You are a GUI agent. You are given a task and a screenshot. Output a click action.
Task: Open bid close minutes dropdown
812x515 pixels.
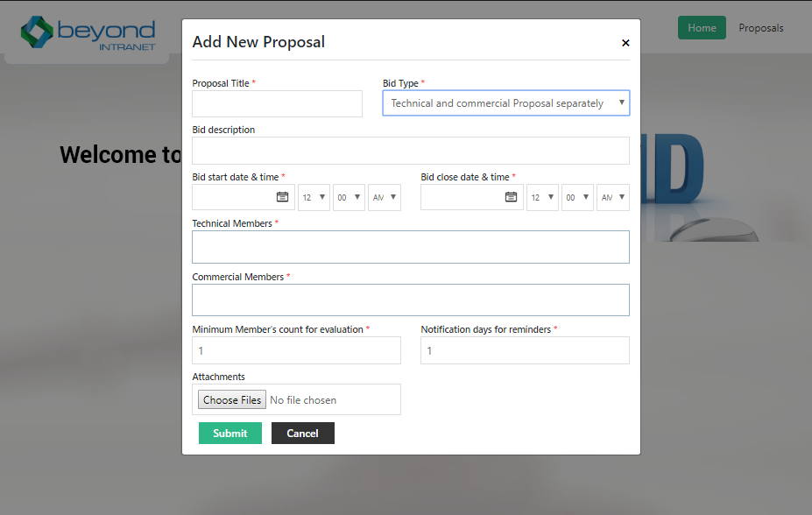[577, 197]
